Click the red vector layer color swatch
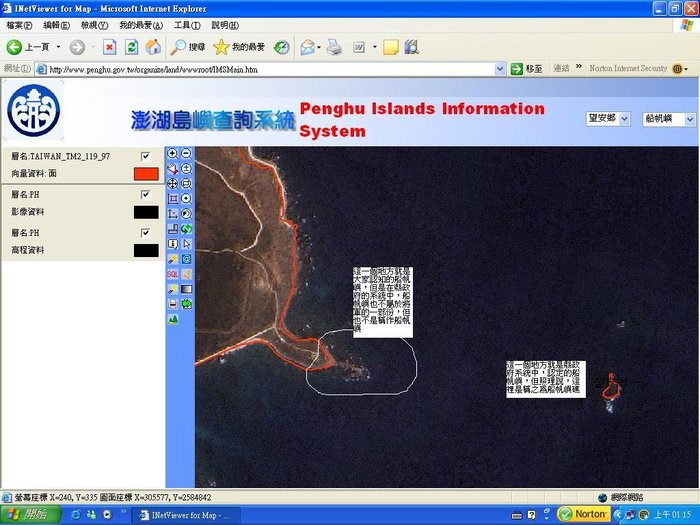The image size is (700, 525). (146, 174)
